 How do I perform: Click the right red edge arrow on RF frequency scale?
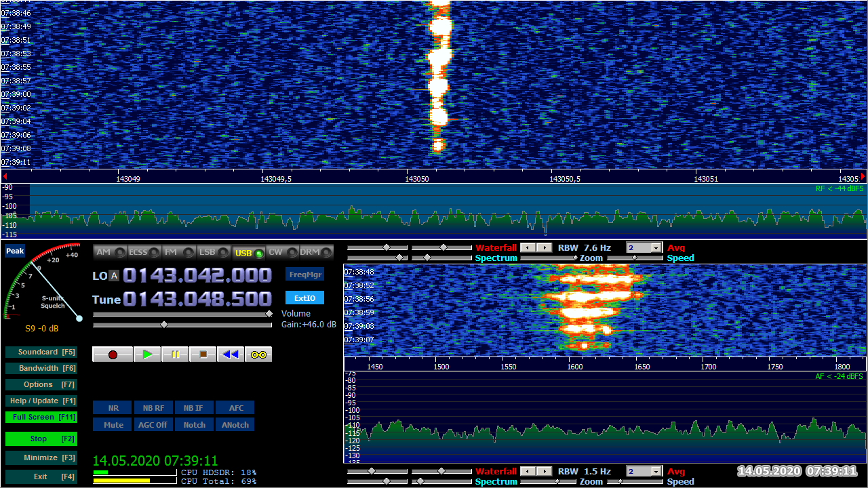863,176
